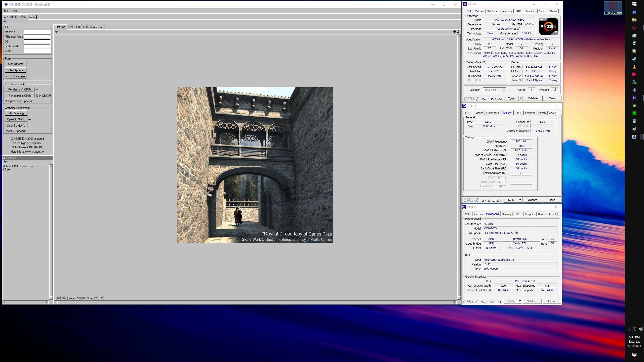
Task: Open the Help menu
Action: click(14, 11)
